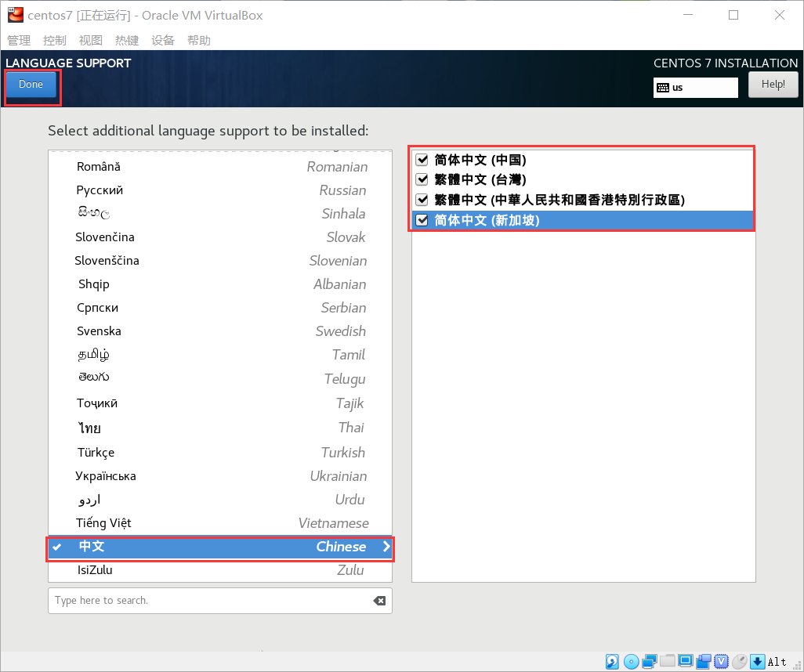Screen dimensions: 804x672
Task: Select Slovak in the language list
Action: click(x=220, y=237)
